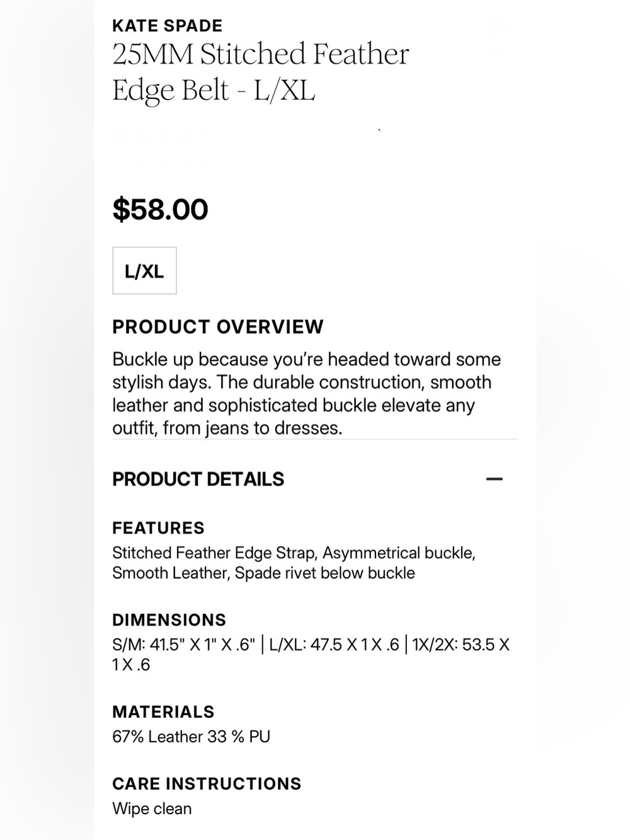This screenshot has width=630, height=840.
Task: Click the $58.00 price
Action: coord(160,209)
